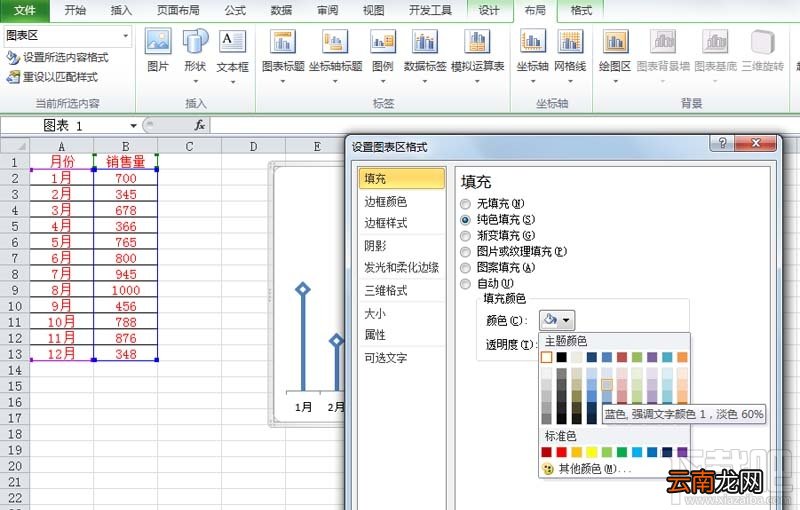Click 重设以匹配样式 reset to match style
Screen dimensions: 800x510
pyautogui.click(x=52, y=77)
